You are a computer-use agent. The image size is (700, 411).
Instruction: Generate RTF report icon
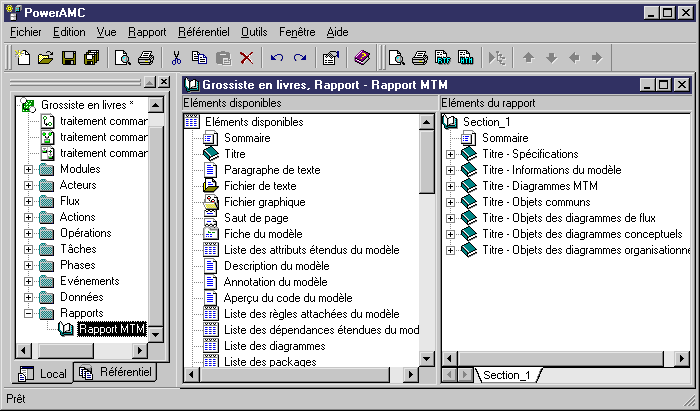(442, 58)
